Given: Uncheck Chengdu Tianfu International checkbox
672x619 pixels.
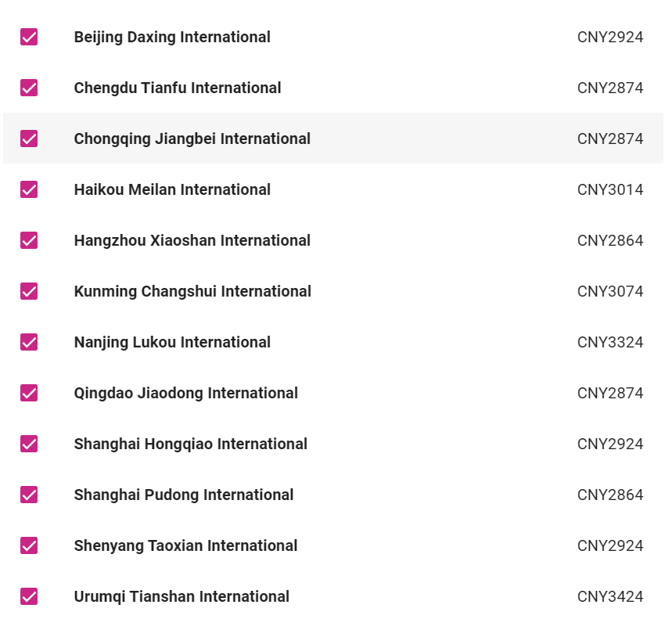Looking at the screenshot, I should click(29, 88).
